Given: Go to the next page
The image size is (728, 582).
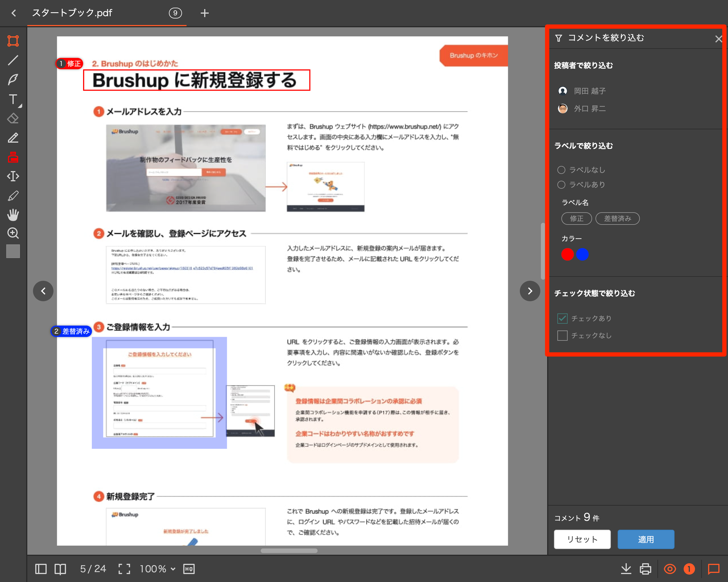Looking at the screenshot, I should [x=530, y=291].
